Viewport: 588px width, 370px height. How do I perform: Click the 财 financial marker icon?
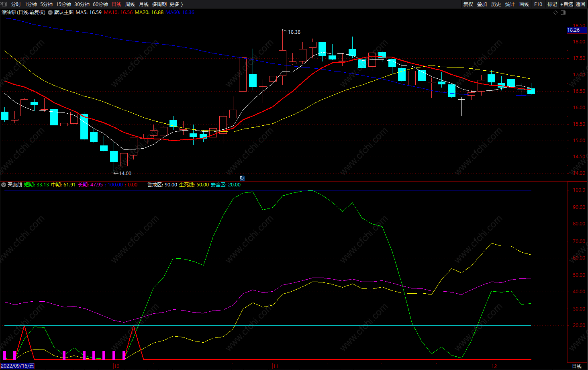(242, 178)
